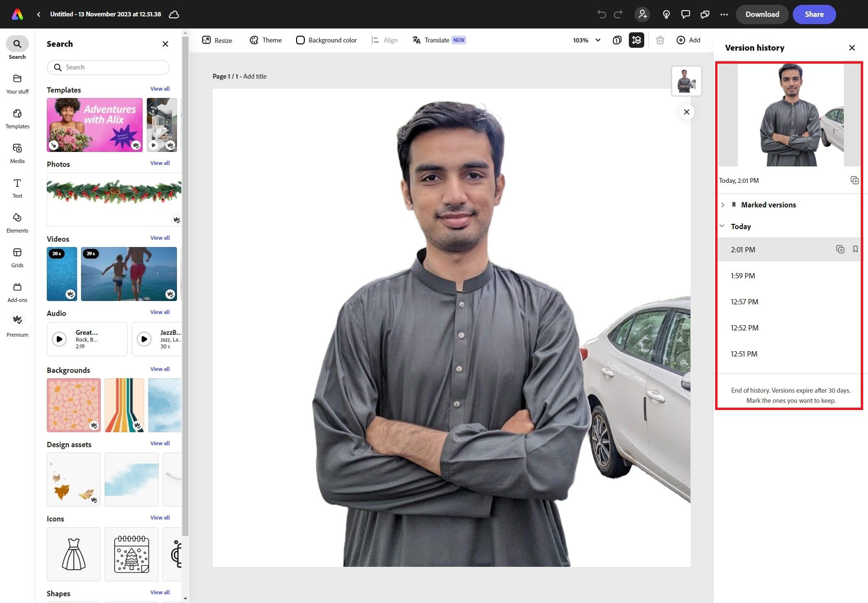Open the Resize menu
This screenshot has height=603, width=868.
(217, 40)
